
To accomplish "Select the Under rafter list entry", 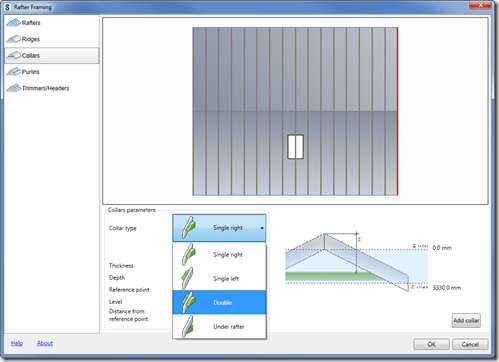I will (219, 326).
